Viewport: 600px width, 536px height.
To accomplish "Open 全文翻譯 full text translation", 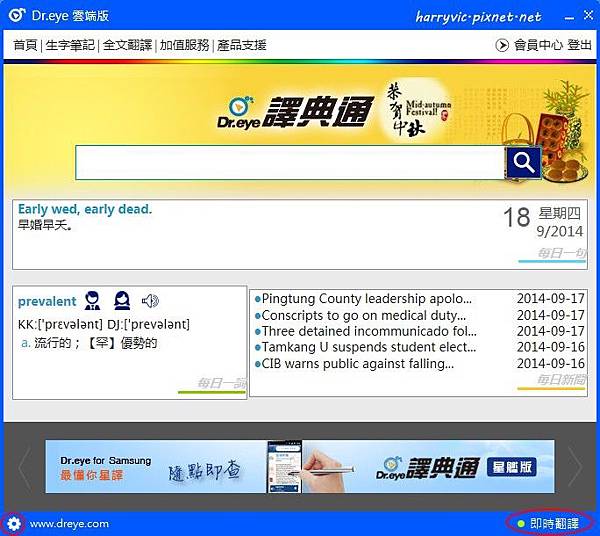I will (x=127, y=45).
